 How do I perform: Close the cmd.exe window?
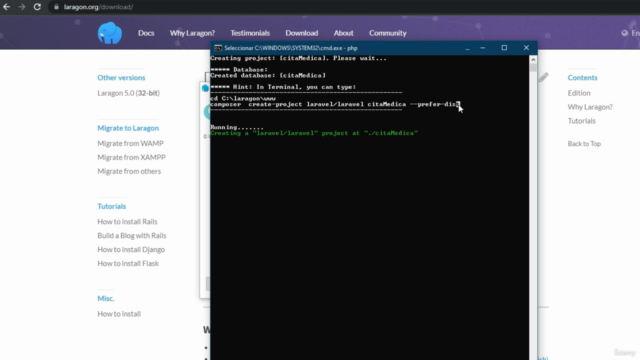526,48
